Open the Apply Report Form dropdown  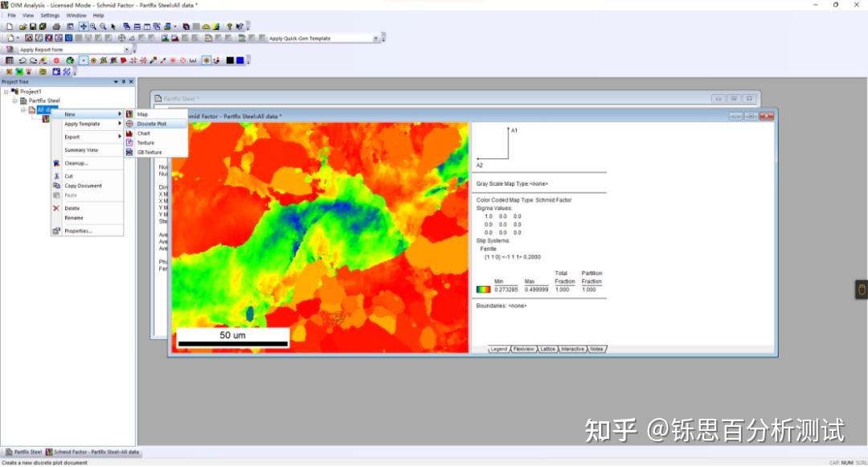click(x=129, y=48)
